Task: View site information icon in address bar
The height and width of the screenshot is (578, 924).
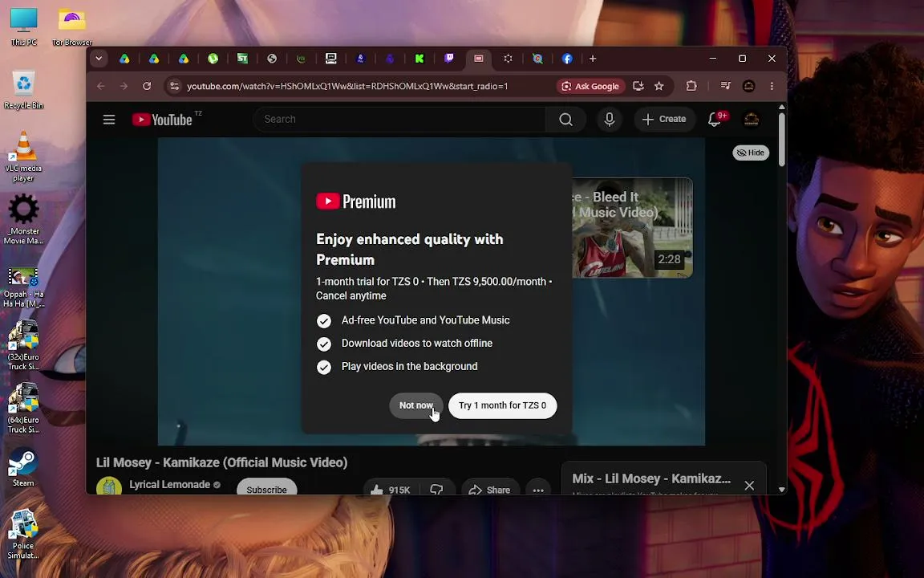Action: (174, 86)
